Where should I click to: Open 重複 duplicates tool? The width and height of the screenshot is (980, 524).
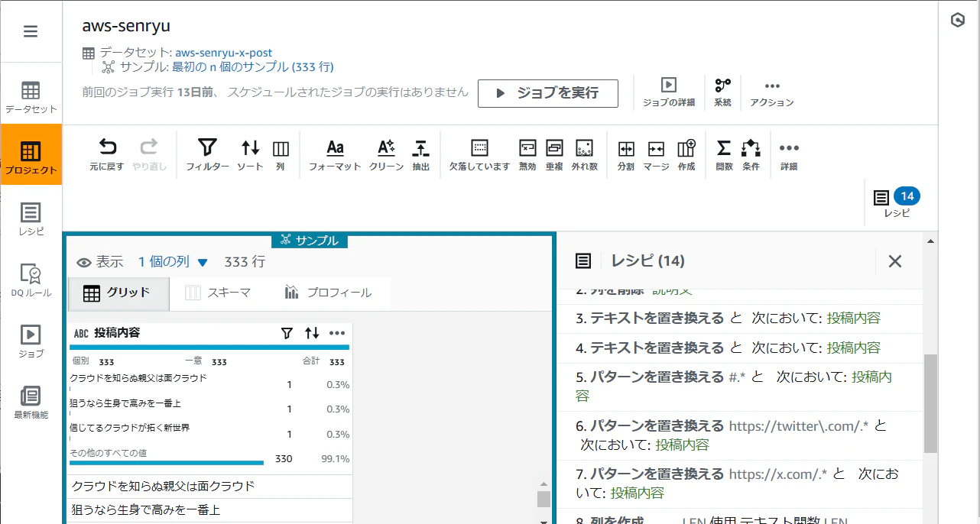click(x=554, y=154)
